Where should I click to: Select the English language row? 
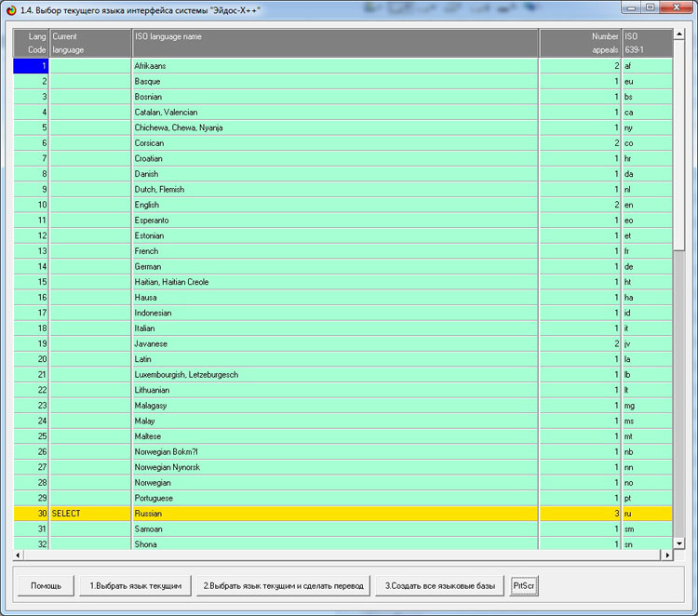[x=335, y=205]
